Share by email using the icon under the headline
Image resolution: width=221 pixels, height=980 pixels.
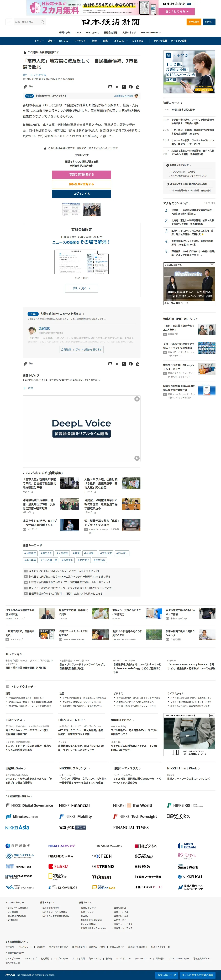pyautogui.click(x=110, y=87)
